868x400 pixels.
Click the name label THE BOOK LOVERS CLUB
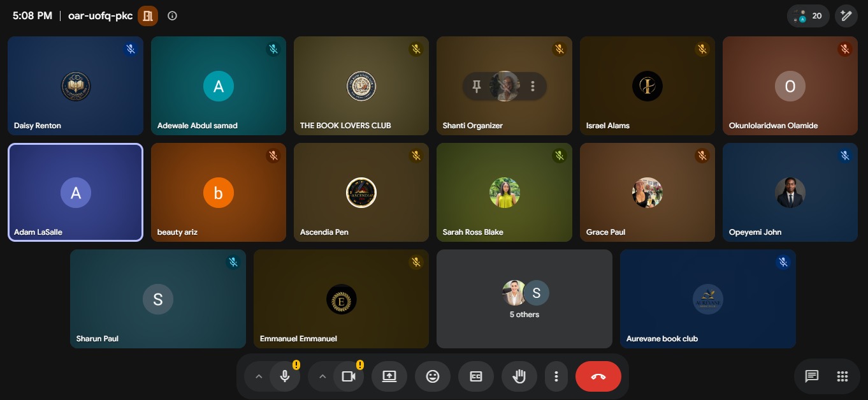345,126
